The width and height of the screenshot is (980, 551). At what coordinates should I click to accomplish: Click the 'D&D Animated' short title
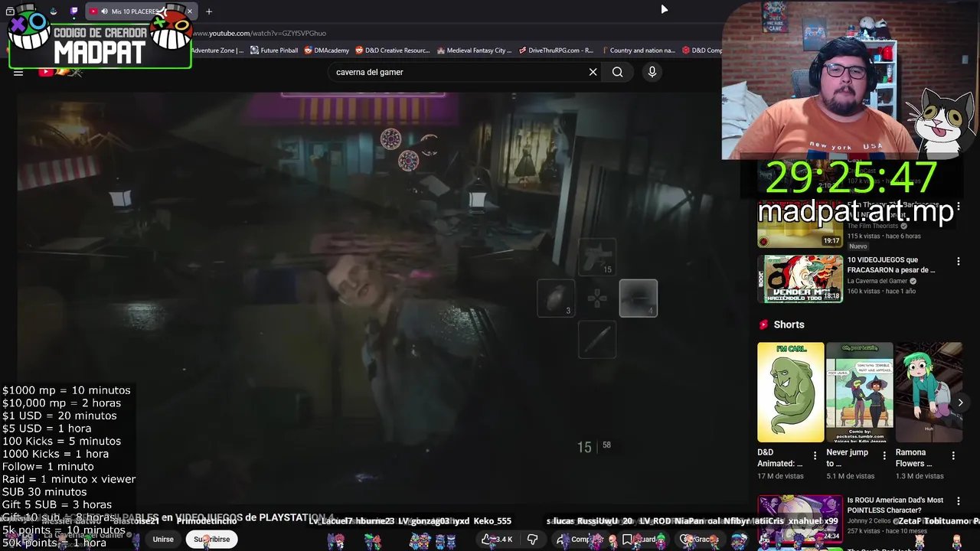[x=780, y=458]
